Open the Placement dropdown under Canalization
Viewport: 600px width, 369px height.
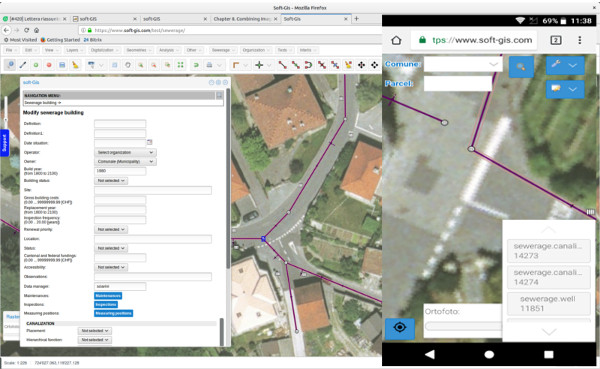point(95,331)
